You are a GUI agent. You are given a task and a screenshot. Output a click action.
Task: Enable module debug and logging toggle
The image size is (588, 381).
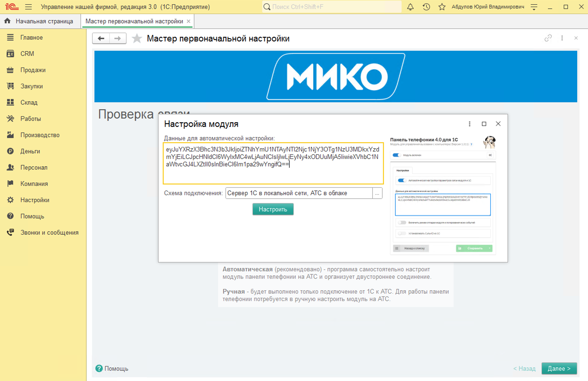(x=402, y=222)
